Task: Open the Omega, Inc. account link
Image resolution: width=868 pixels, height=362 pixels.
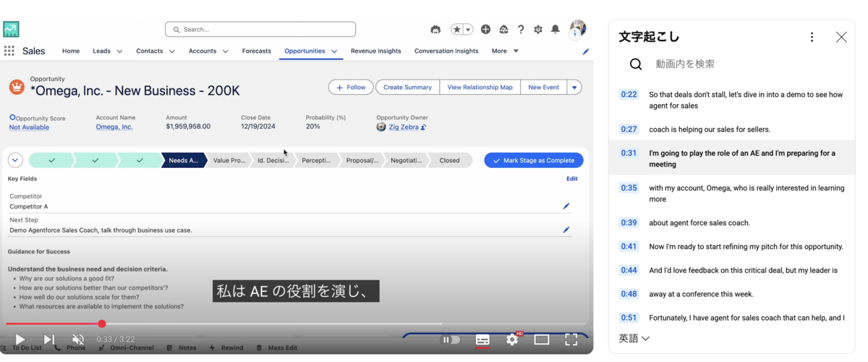Action: click(114, 127)
